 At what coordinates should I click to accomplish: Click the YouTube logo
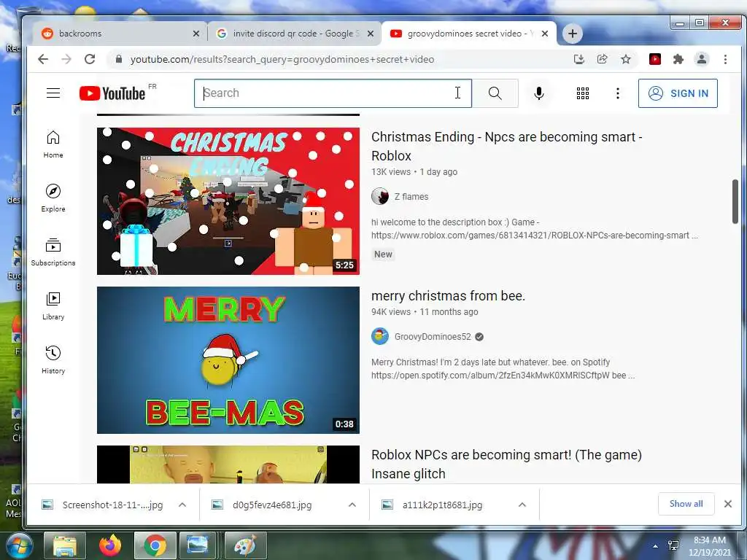tap(112, 93)
